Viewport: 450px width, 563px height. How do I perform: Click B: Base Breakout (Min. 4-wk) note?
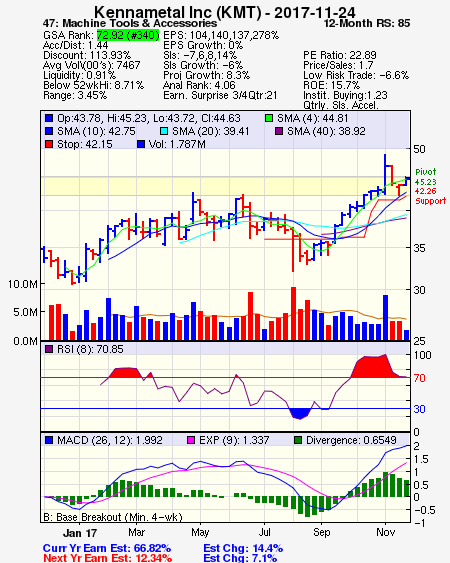tap(113, 517)
